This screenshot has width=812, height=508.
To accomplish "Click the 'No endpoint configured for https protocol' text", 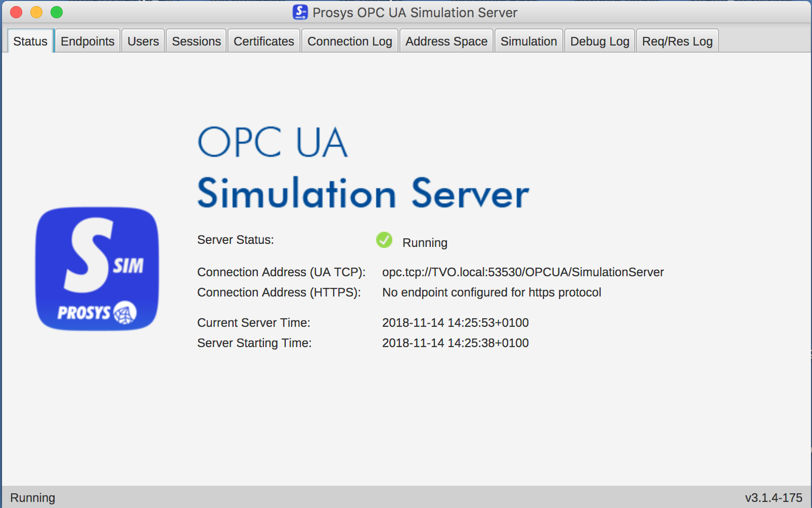I will point(491,292).
